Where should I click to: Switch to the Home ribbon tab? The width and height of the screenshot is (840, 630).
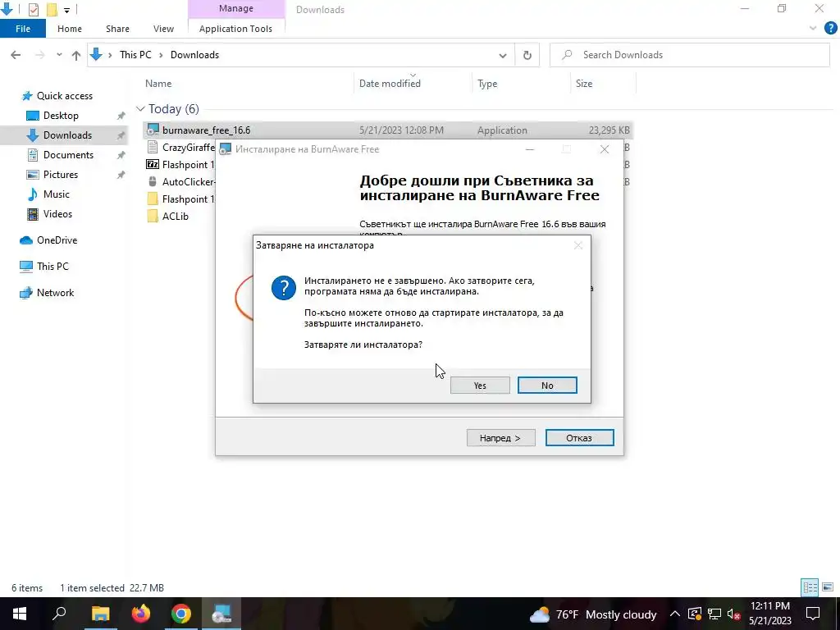pos(70,29)
